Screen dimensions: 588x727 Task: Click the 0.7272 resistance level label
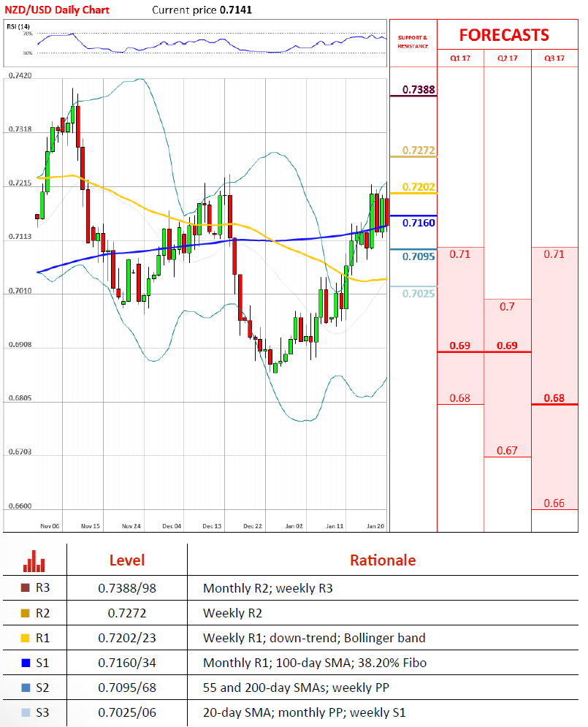419,151
